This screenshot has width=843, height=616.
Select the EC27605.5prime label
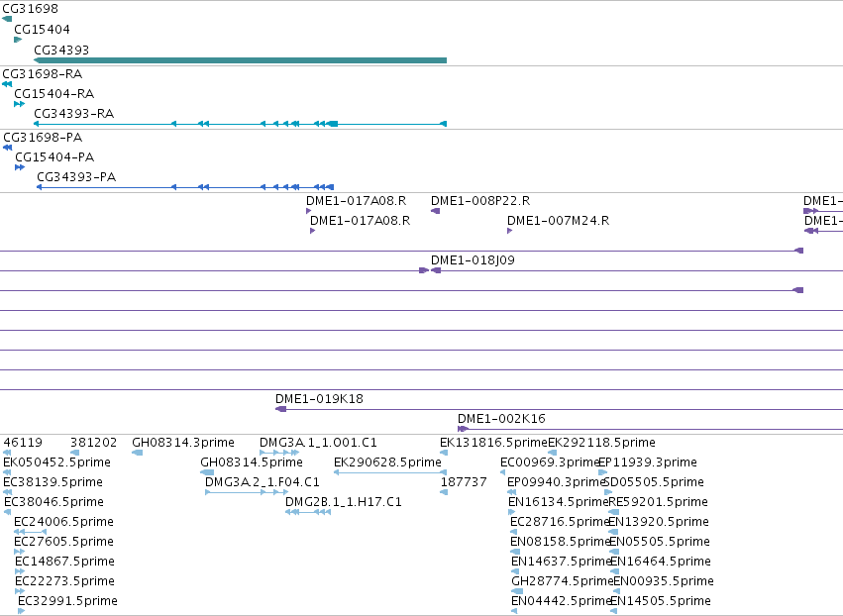64,542
